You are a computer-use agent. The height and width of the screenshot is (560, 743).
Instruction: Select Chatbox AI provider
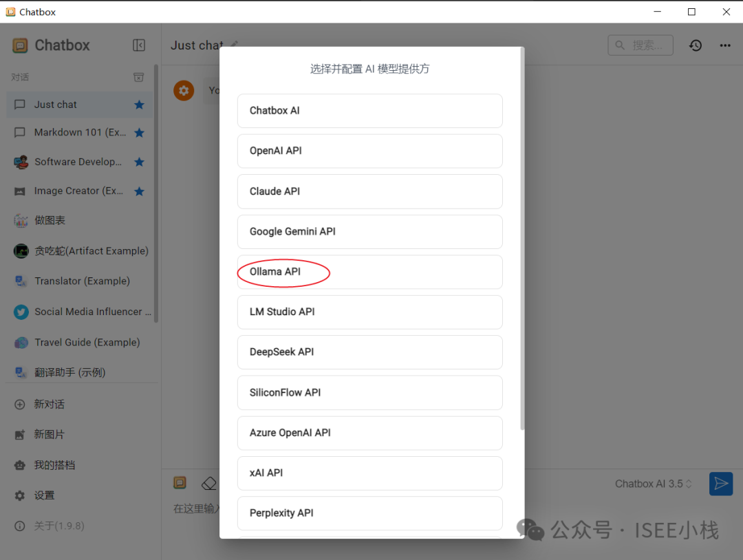(x=369, y=111)
